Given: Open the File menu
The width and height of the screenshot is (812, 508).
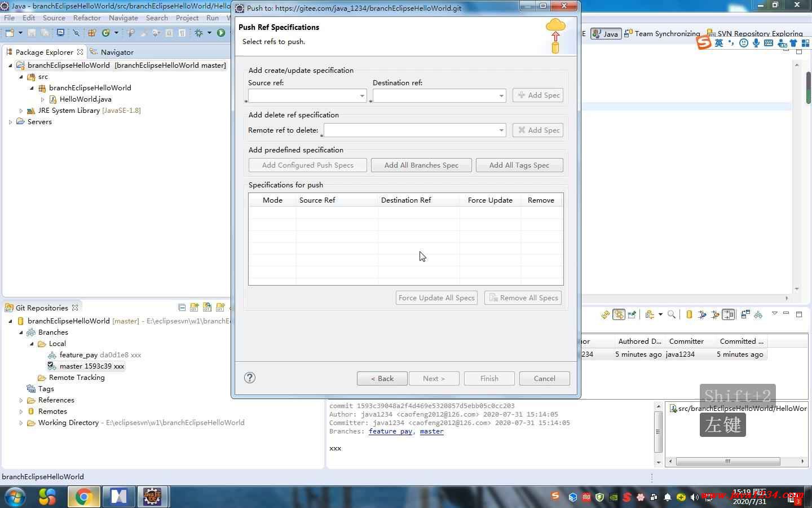Looking at the screenshot, I should click(x=10, y=18).
